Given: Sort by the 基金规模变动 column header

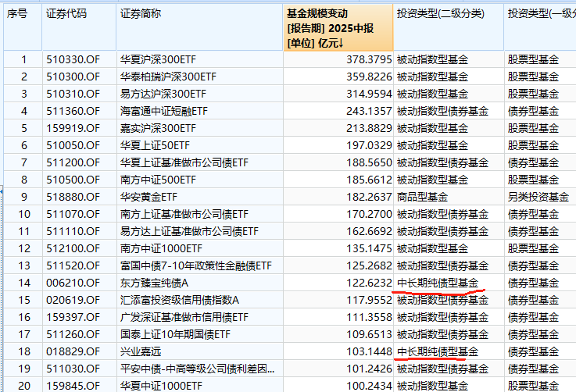Looking at the screenshot, I should (x=338, y=27).
